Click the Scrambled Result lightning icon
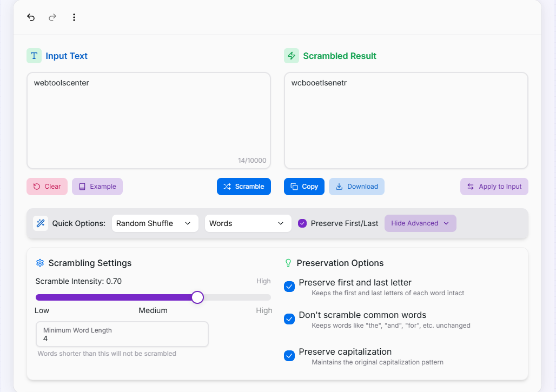Screen dimensions: 556x392 pyautogui.click(x=292, y=56)
